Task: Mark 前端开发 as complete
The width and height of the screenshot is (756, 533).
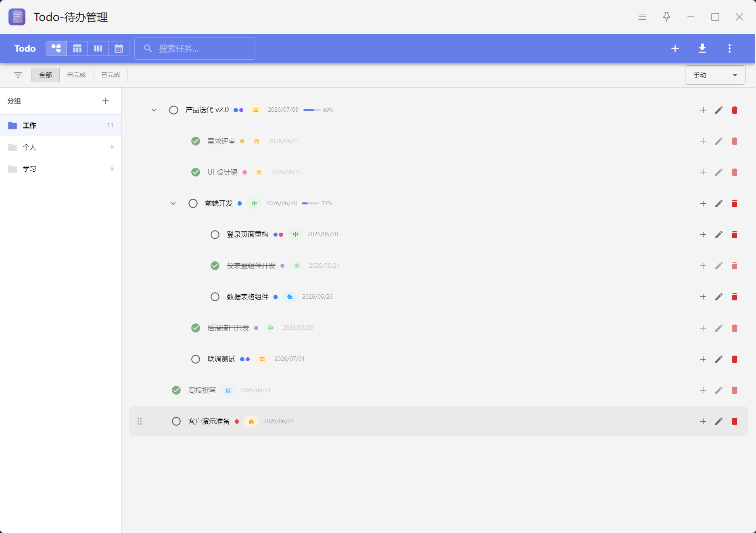Action: tap(193, 203)
